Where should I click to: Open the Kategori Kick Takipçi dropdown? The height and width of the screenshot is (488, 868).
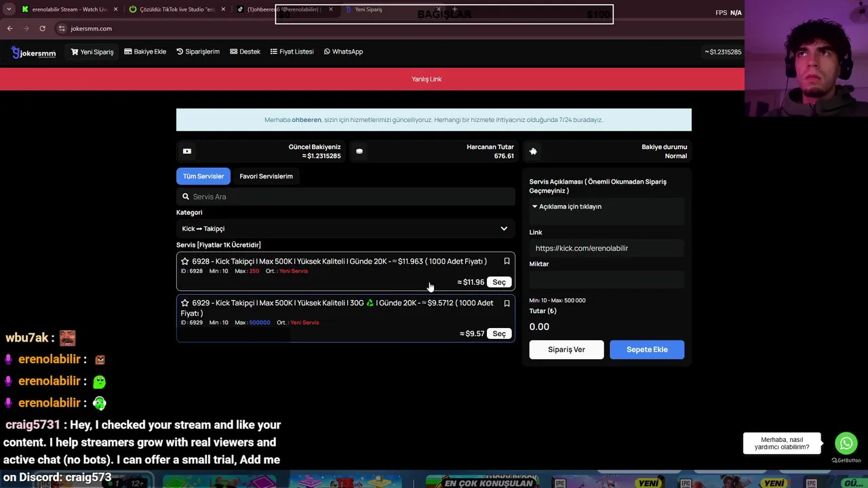click(346, 228)
